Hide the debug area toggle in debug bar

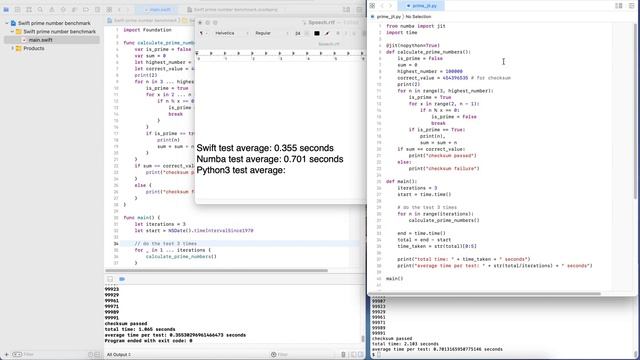(x=110, y=279)
